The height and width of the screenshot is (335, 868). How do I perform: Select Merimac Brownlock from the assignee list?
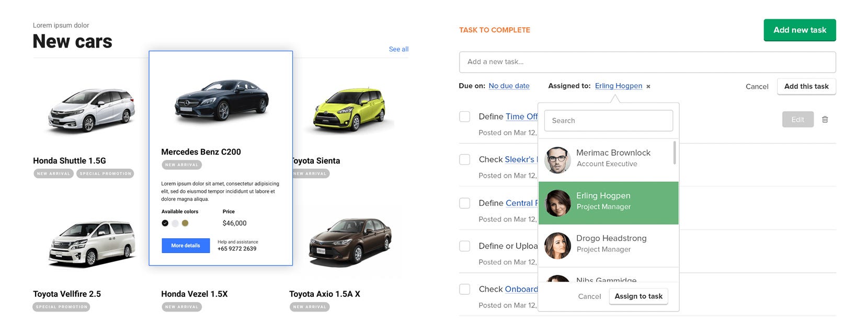608,160
